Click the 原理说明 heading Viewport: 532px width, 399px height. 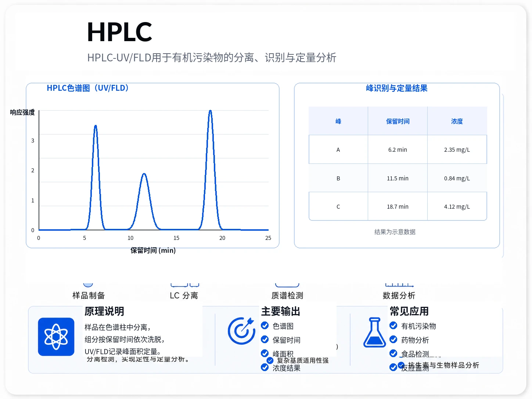coord(104,311)
